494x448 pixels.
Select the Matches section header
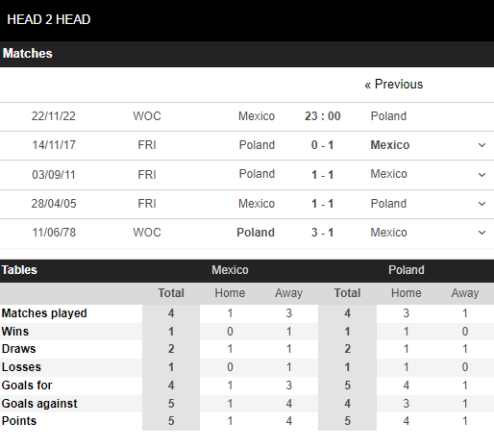(x=28, y=53)
